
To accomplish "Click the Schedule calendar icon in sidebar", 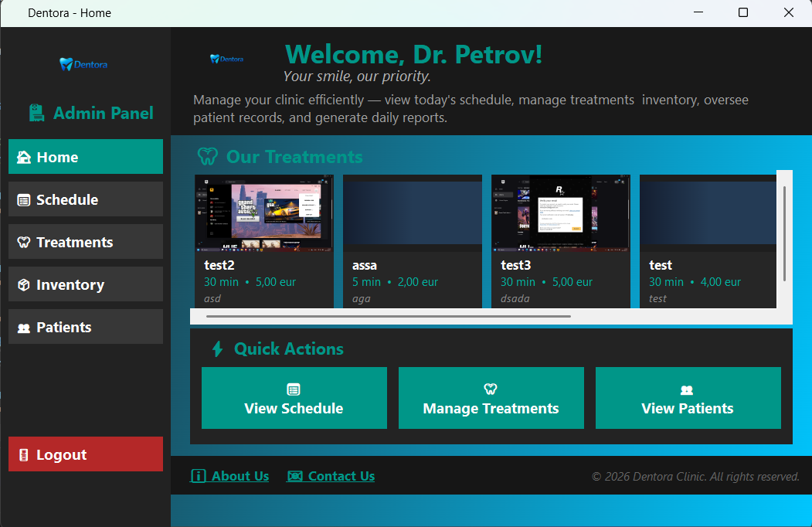I will coord(23,200).
